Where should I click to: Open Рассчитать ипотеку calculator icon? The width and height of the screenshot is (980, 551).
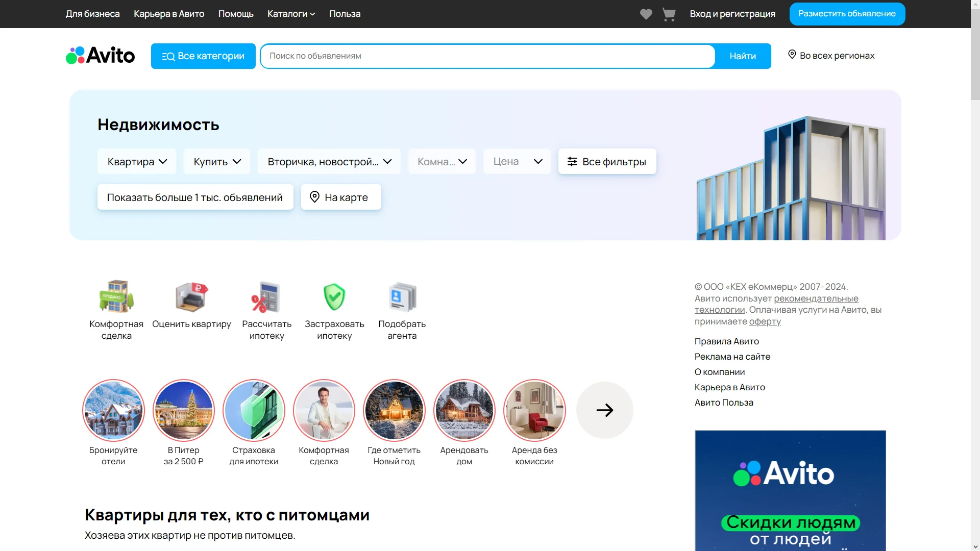(x=266, y=297)
